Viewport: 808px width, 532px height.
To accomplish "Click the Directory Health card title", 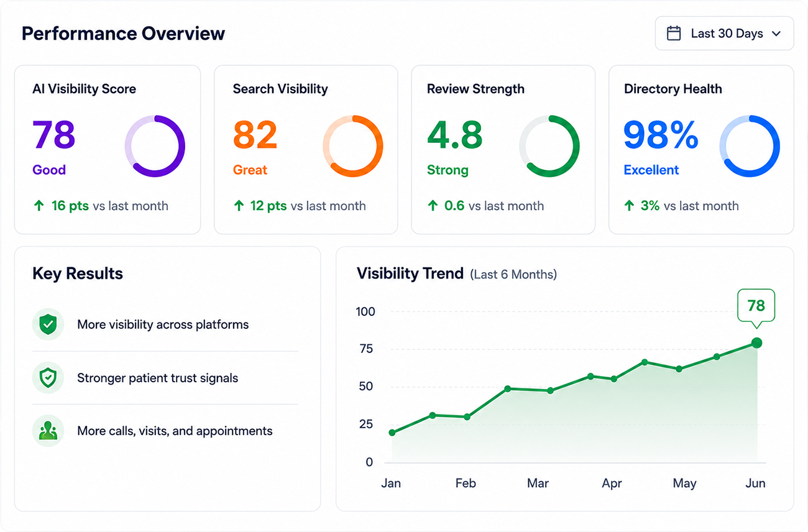I will [673, 89].
